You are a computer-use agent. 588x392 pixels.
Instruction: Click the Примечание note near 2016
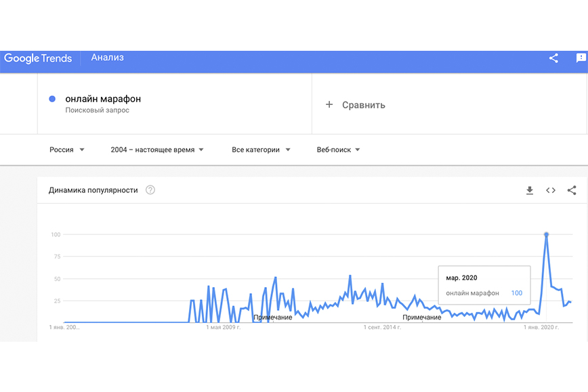[x=421, y=318]
